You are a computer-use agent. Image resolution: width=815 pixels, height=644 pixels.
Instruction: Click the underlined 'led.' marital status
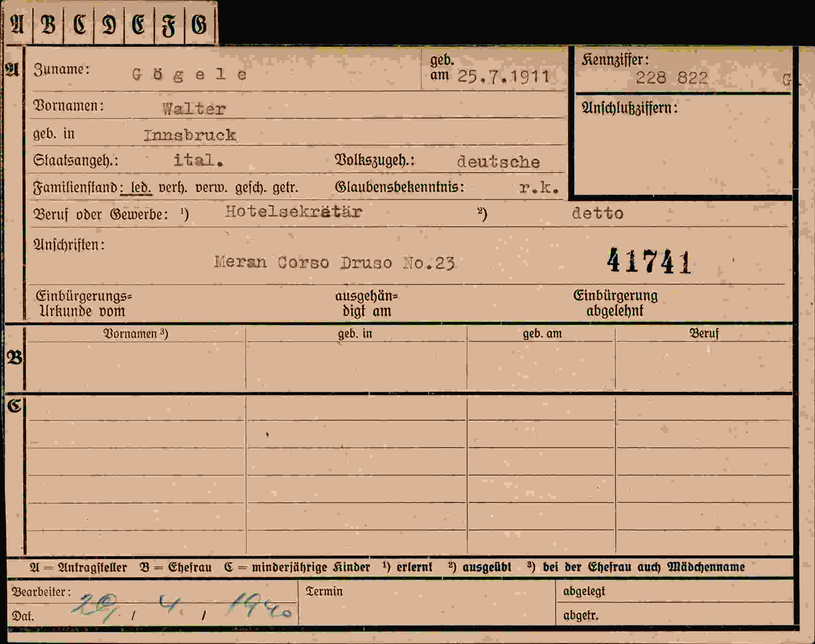coord(141,187)
